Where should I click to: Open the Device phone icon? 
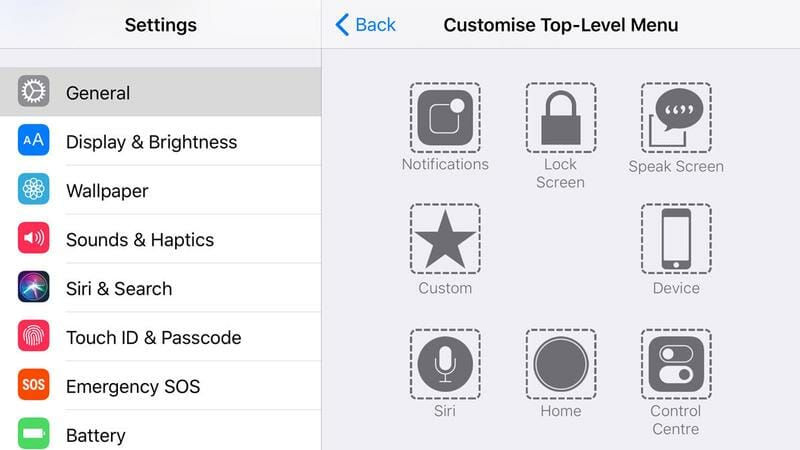(676, 239)
